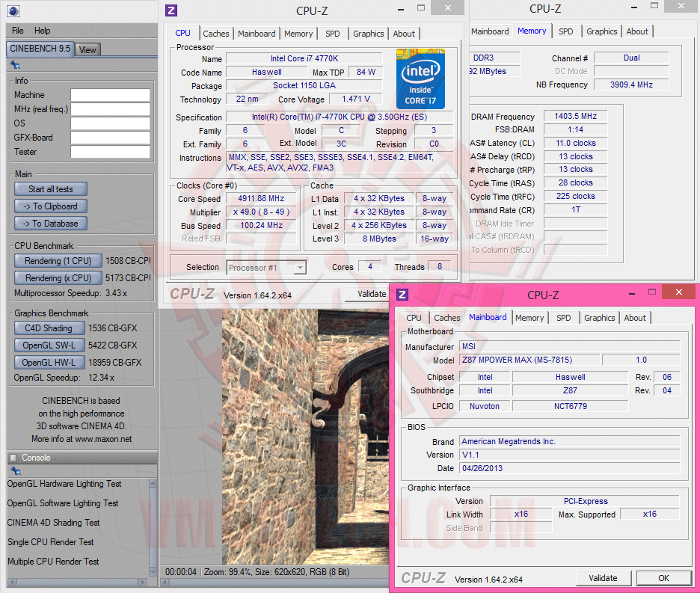This screenshot has width=700, height=593.
Task: Click the pin icon under the Console header
Action: click(x=16, y=470)
